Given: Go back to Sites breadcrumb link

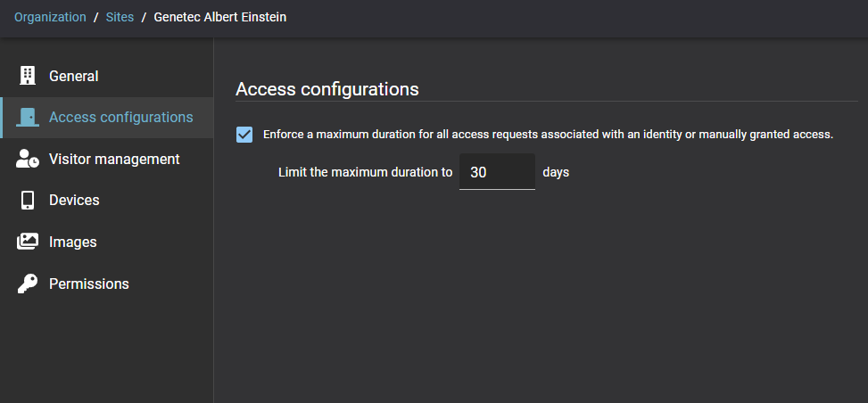Looking at the screenshot, I should pos(120,17).
